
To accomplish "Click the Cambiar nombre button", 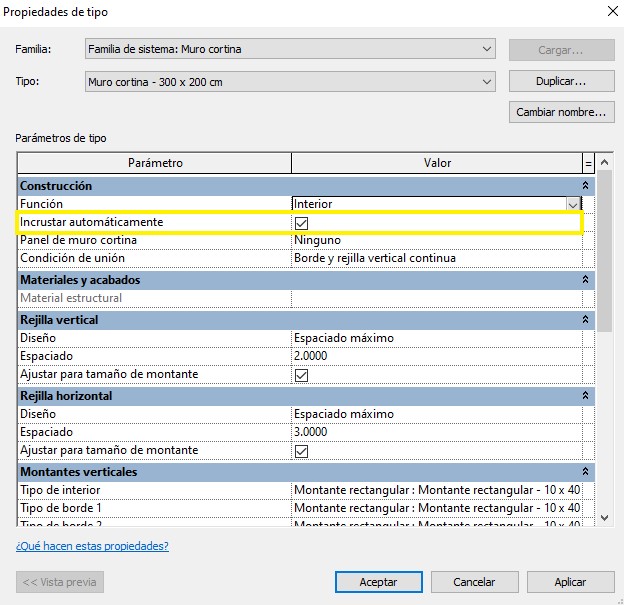I will click(x=560, y=112).
